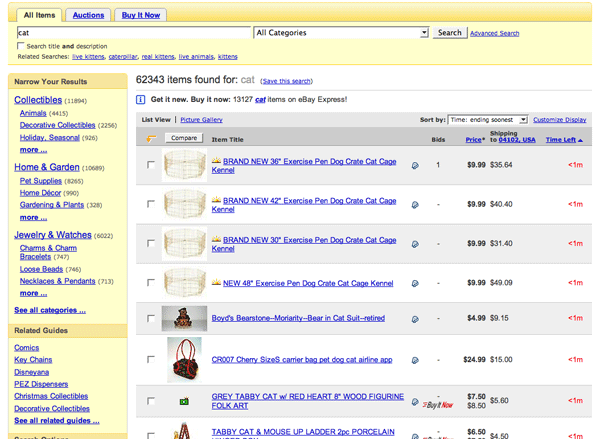This screenshot has width=600, height=439.
Task: Click the orange compare arrow icon
Action: tap(152, 139)
